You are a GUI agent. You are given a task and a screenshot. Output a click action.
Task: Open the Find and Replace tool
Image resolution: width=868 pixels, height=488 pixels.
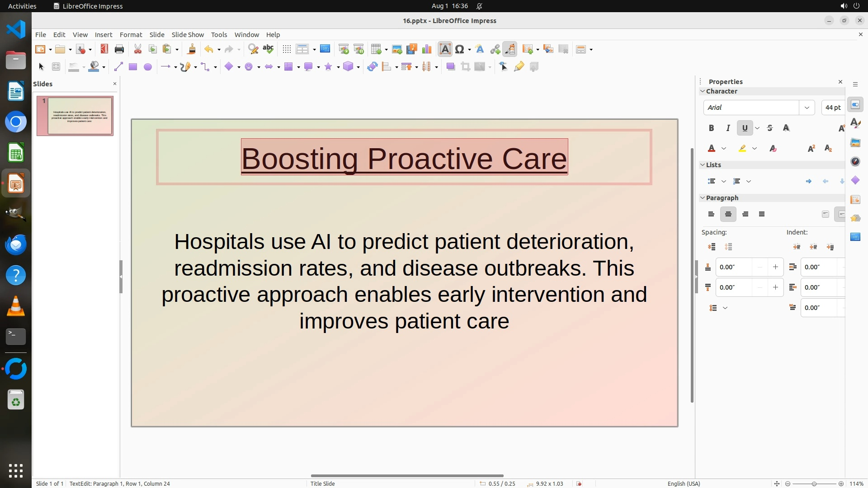[x=253, y=49]
